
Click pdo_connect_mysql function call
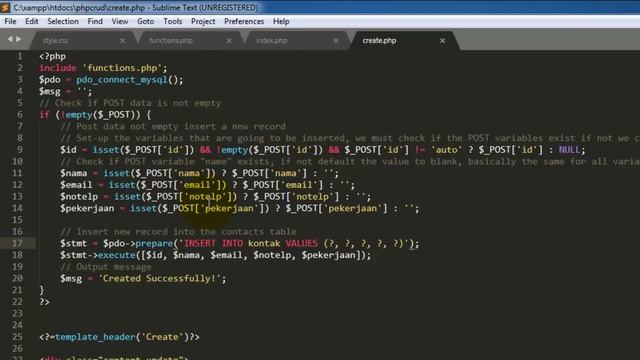coord(122,80)
